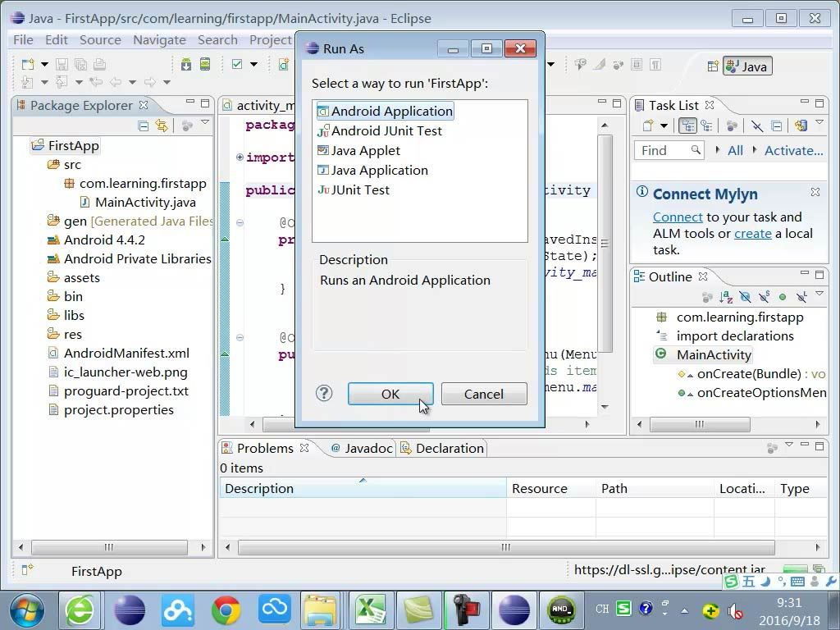Toggle Hide Static Members in Outline
The width and height of the screenshot is (840, 630).
pos(764,297)
